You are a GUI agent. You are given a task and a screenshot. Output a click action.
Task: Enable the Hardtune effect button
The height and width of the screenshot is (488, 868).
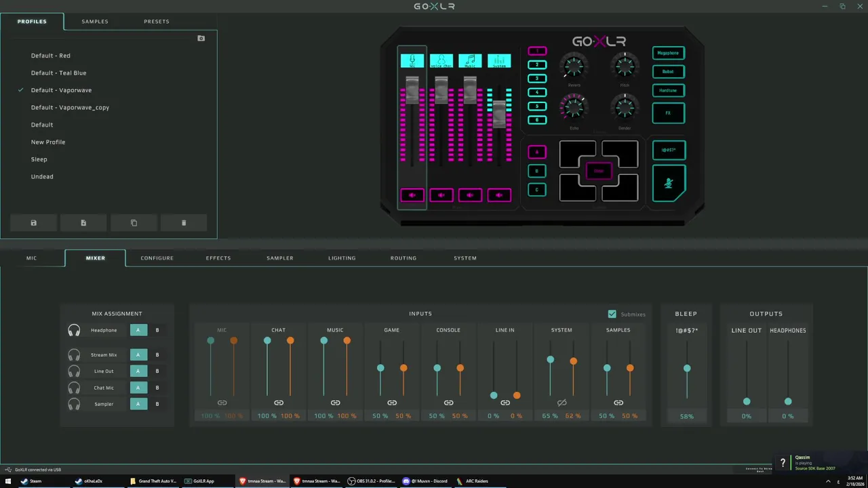click(x=668, y=90)
